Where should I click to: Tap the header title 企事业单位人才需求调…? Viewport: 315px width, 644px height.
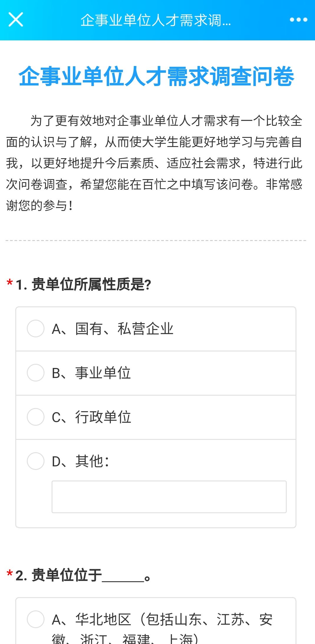pos(156,20)
